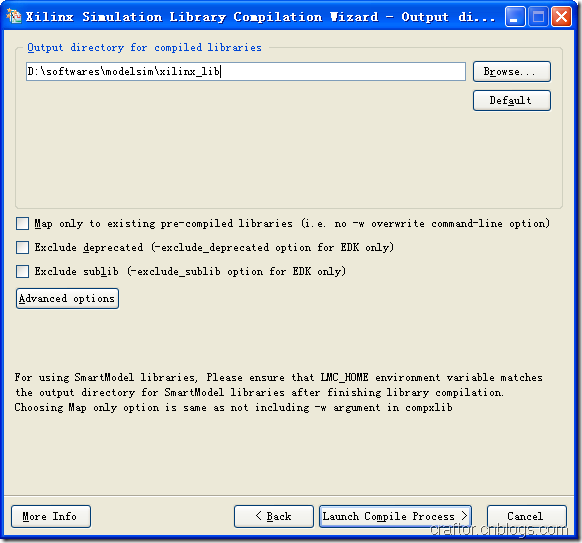Image resolution: width=582 pixels, height=543 pixels.
Task: Reset output directory with Default button
Action: click(511, 100)
